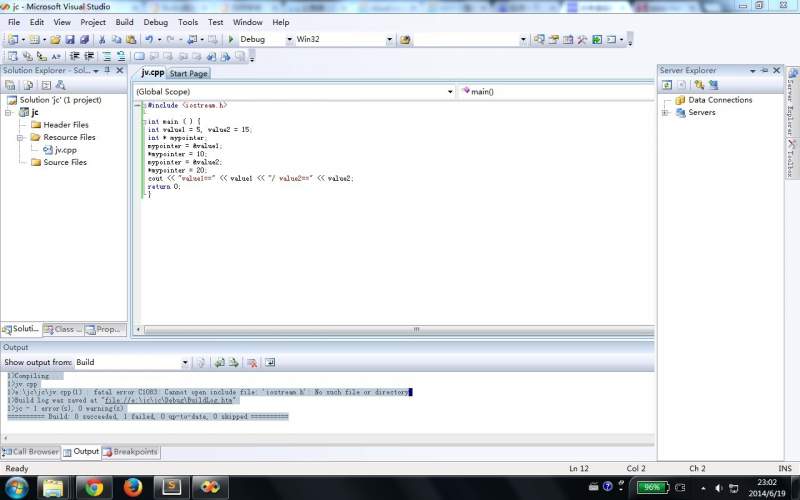Viewport: 800px width, 500px height.
Task: Toggle Word Wrap in the Output pane
Action: click(x=270, y=363)
